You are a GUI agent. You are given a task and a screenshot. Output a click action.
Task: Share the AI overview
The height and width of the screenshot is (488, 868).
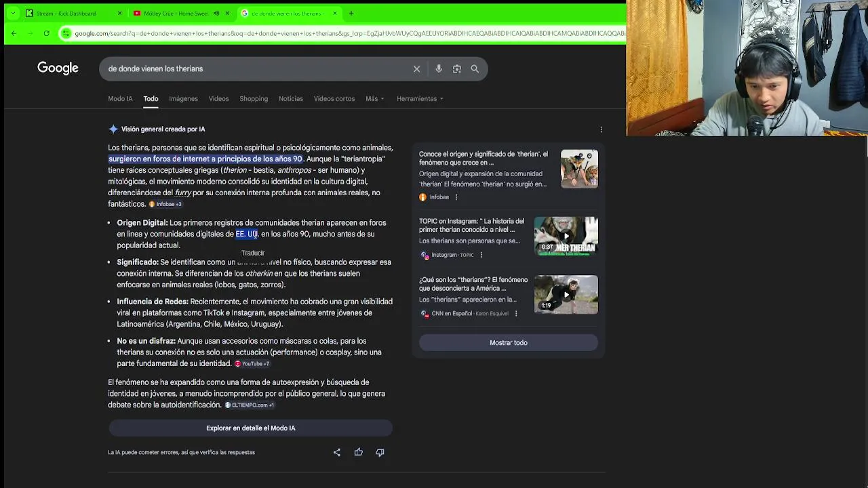337,452
